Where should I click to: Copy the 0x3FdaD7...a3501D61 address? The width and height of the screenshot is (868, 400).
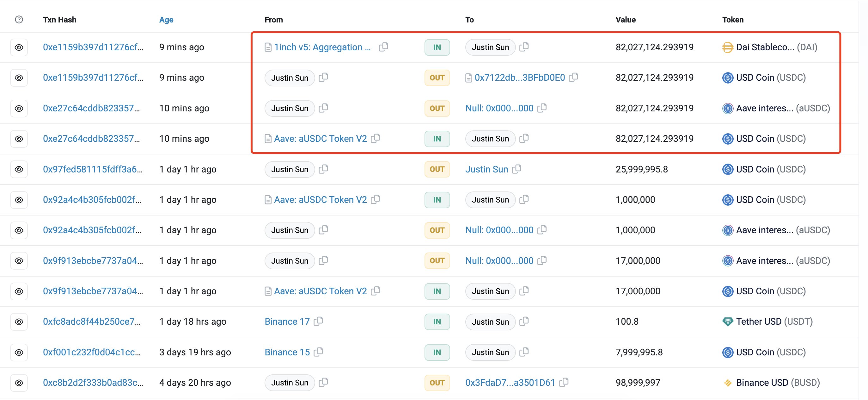(564, 382)
